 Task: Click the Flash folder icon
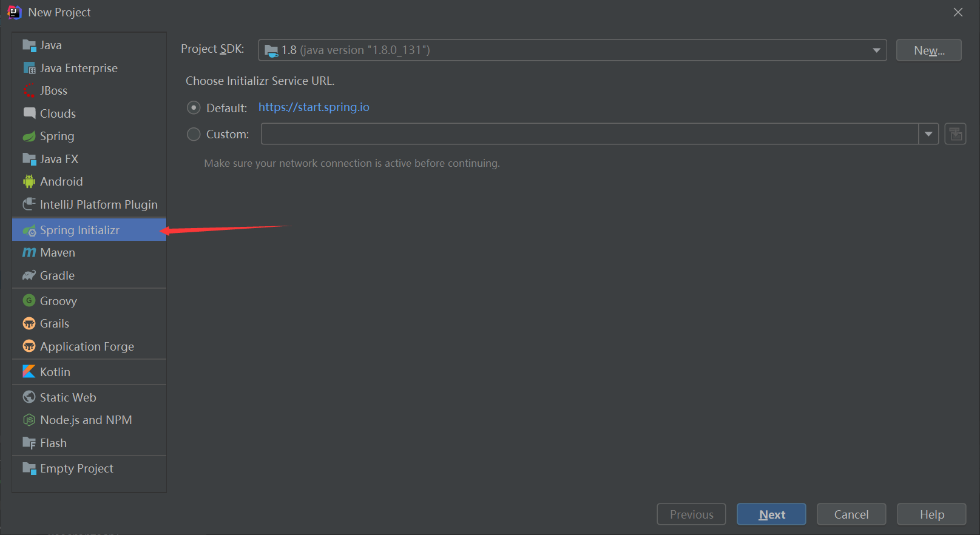point(29,443)
